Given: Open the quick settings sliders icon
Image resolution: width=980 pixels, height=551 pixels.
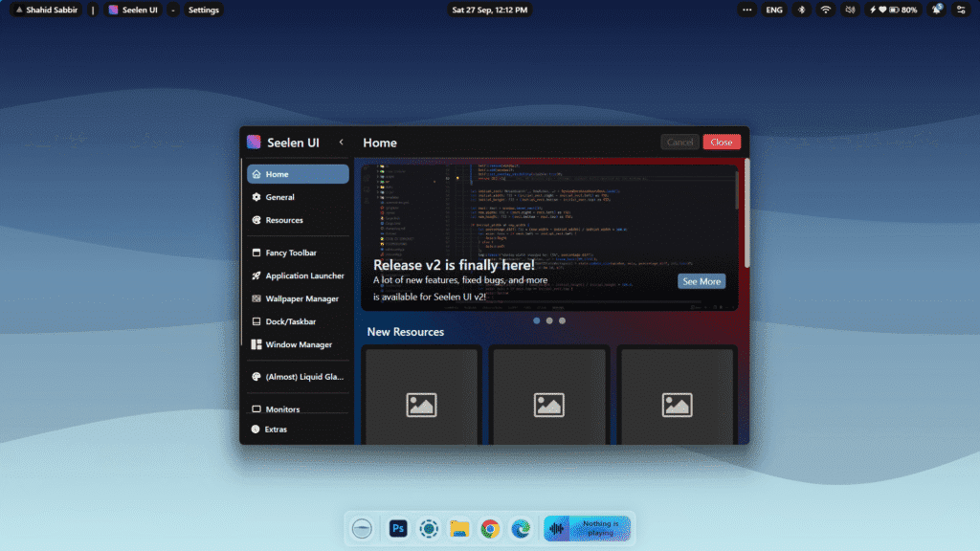Looking at the screenshot, I should (961, 10).
